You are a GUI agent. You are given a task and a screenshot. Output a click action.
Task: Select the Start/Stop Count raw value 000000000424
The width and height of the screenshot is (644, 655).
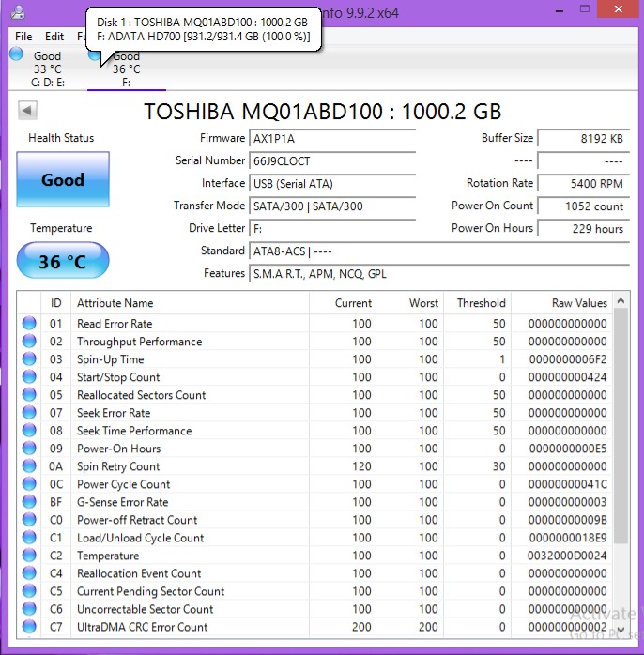point(568,377)
